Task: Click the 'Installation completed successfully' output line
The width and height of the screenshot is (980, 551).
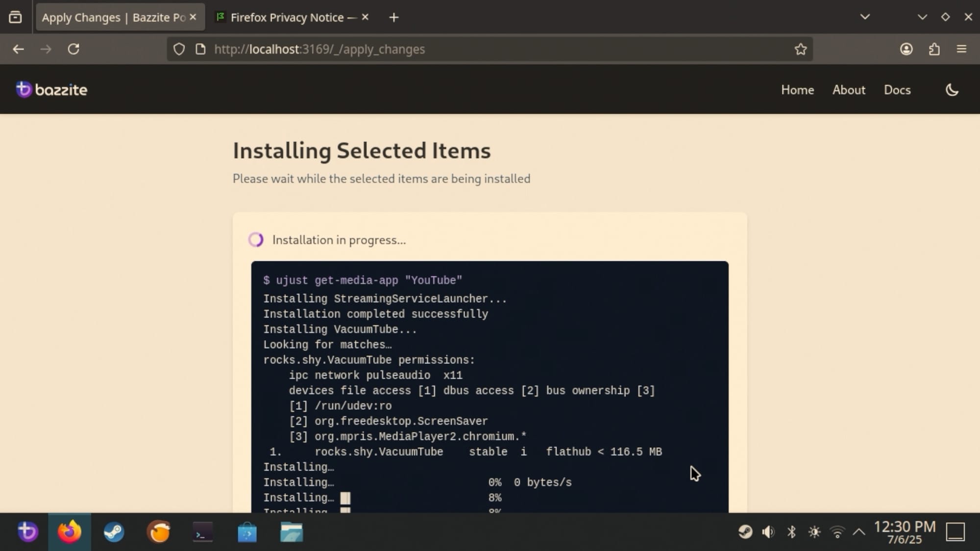Action: (375, 314)
